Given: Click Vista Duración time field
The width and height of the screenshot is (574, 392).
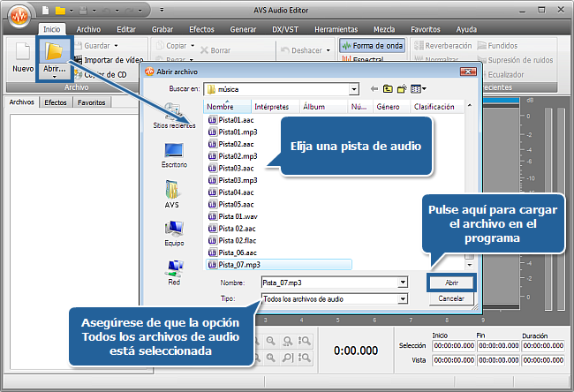Looking at the screenshot, I should (543, 360).
